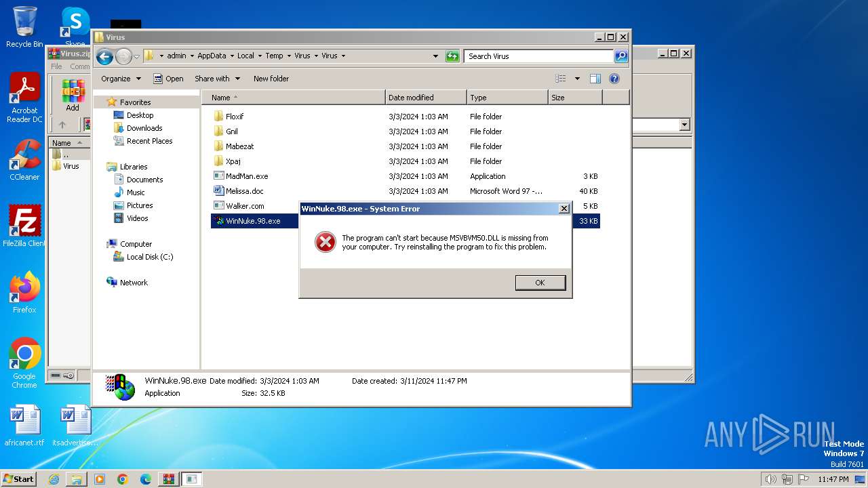Click the New folder button

(x=271, y=79)
